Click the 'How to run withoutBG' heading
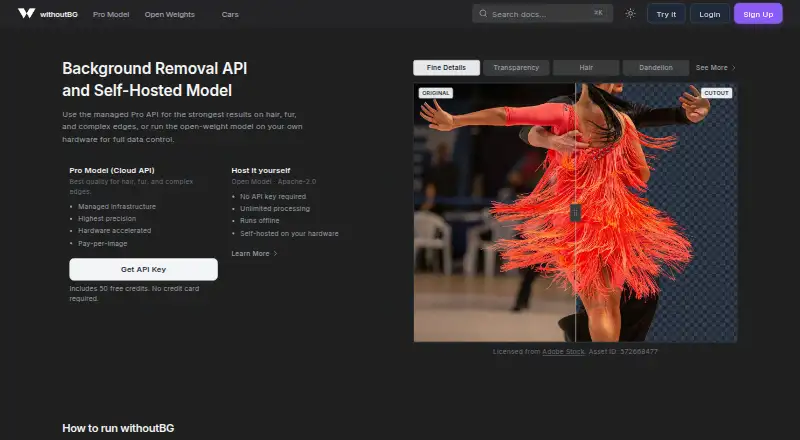 click(118, 428)
